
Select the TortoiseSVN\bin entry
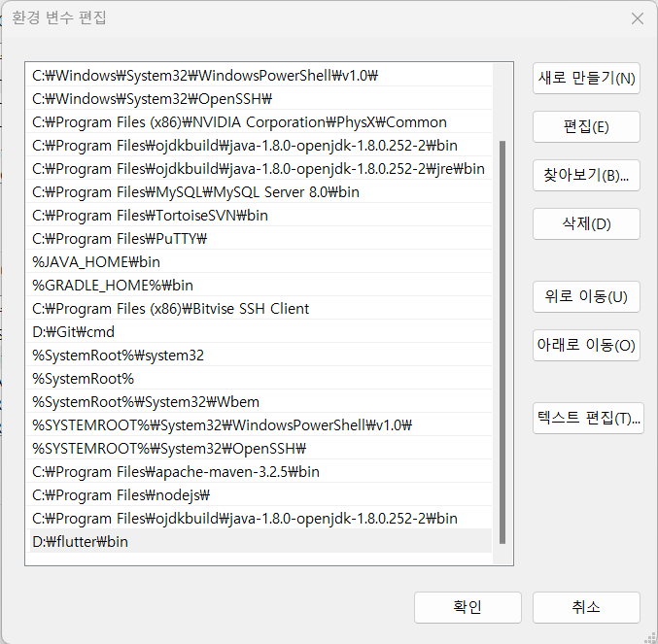260,216
